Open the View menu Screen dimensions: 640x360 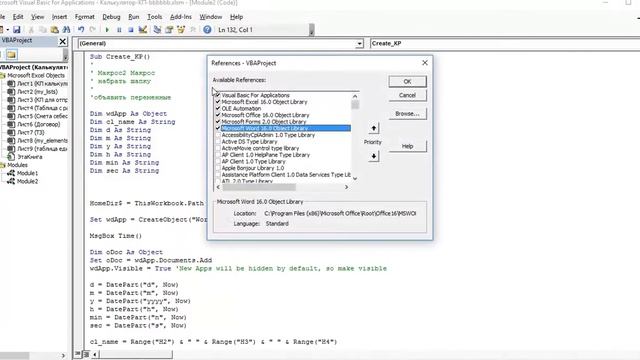point(38,17)
